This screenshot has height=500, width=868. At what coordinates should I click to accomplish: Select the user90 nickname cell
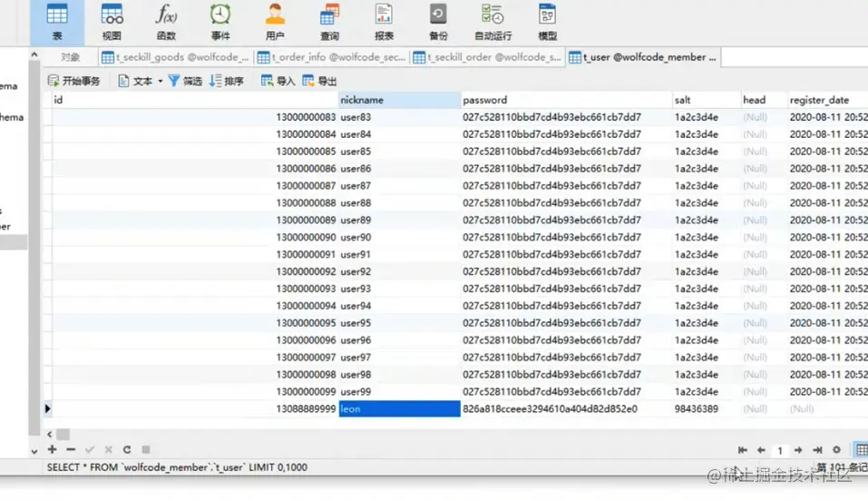click(x=399, y=237)
